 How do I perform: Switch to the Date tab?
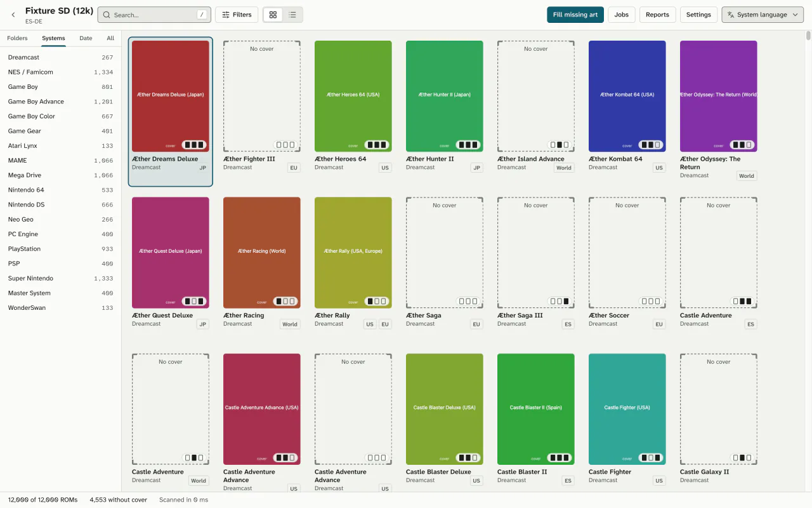tap(86, 38)
